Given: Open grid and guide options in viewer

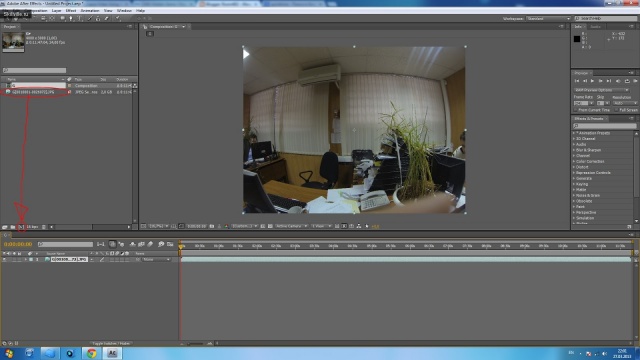Looking at the screenshot, I should (x=173, y=226).
